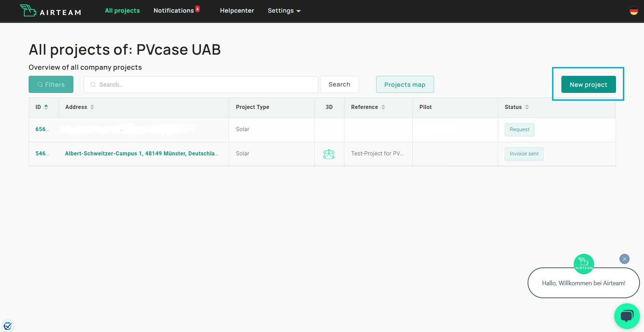This screenshot has width=644, height=332.
Task: Go to All projects tab
Action: click(x=122, y=11)
